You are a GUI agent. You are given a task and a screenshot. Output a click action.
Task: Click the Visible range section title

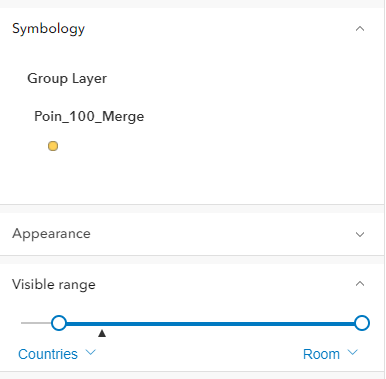click(x=54, y=284)
